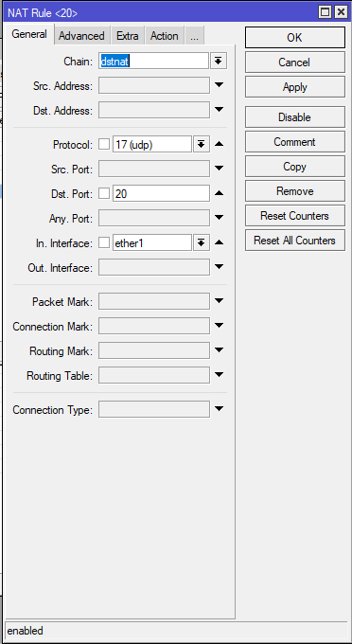Click the In. Interface field showing ether1
Screen dimensions: 352x644
151,242
